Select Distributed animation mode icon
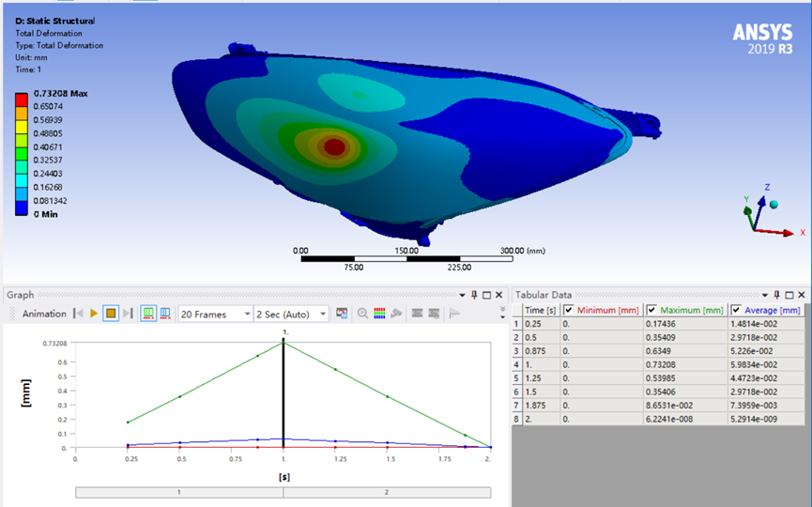The image size is (812, 507). pyautogui.click(x=148, y=314)
